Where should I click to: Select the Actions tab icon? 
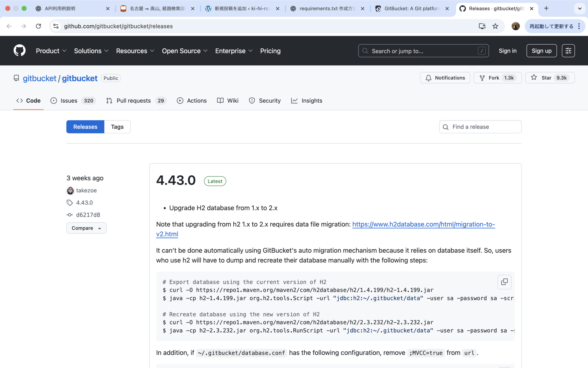(180, 101)
